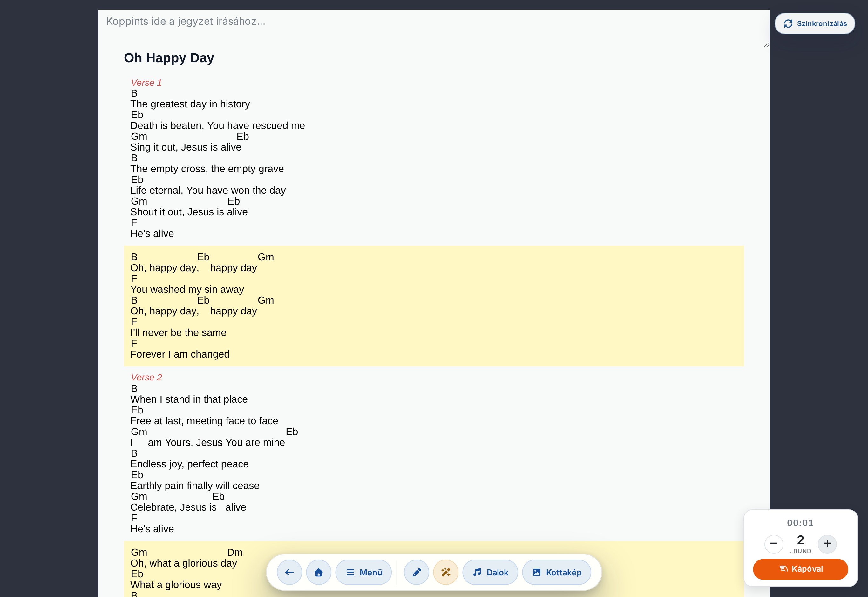Increase the capo fret with plus
Image resolution: width=868 pixels, height=597 pixels.
(827, 544)
